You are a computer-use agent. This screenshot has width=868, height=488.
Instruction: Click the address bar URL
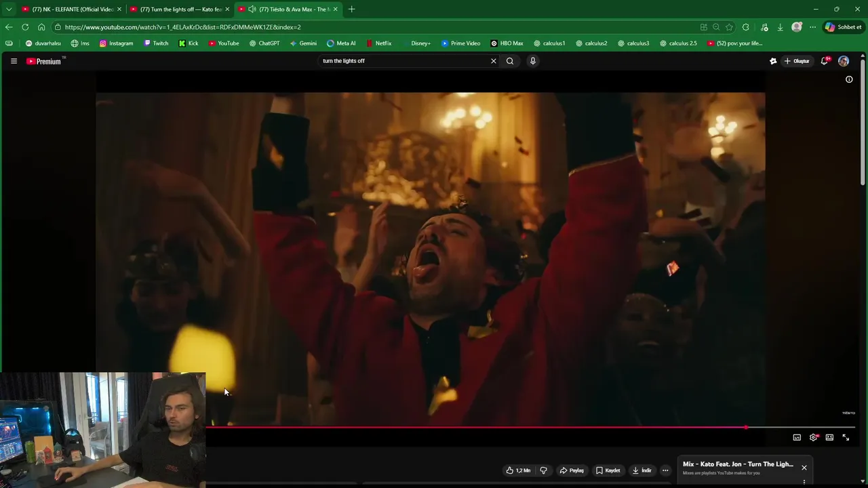click(x=183, y=27)
